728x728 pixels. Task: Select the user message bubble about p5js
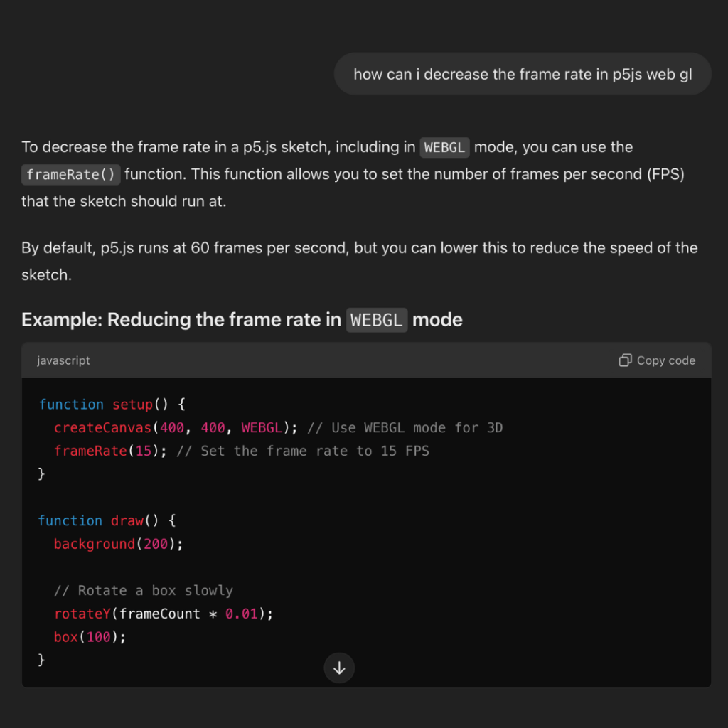[523, 74]
